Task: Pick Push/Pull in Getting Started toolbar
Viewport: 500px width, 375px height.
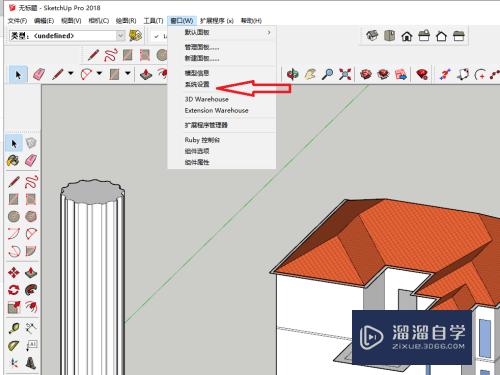Action: pyautogui.click(x=146, y=74)
